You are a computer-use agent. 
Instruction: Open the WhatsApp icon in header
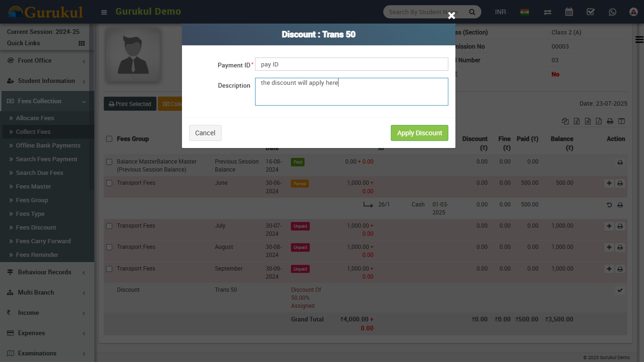pos(612,12)
